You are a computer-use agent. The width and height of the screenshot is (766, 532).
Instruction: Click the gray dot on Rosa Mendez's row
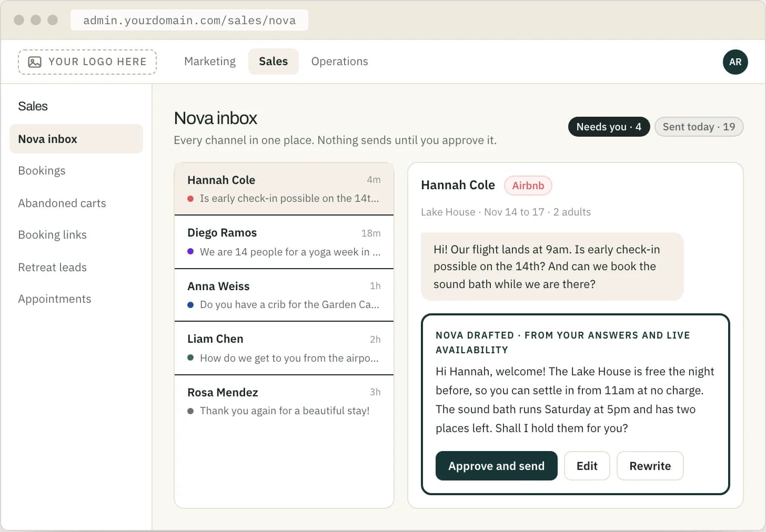(x=190, y=411)
